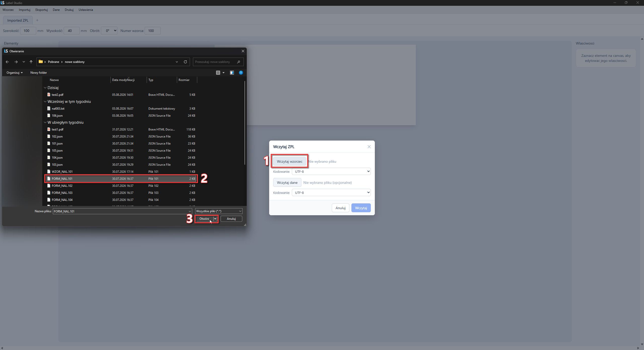Open the Importuj menu
This screenshot has height=350, width=644.
pyautogui.click(x=24, y=10)
